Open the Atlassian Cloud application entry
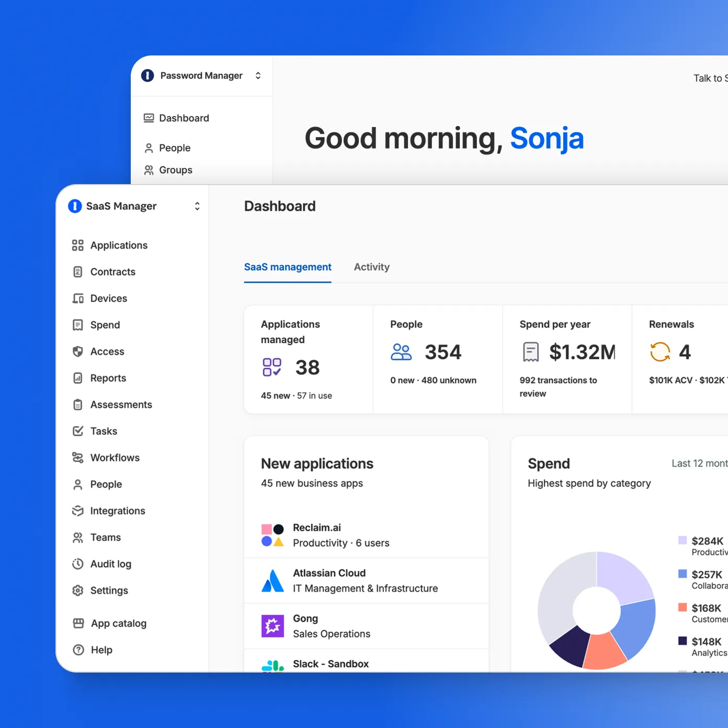Viewport: 728px width, 728px height. [x=366, y=580]
